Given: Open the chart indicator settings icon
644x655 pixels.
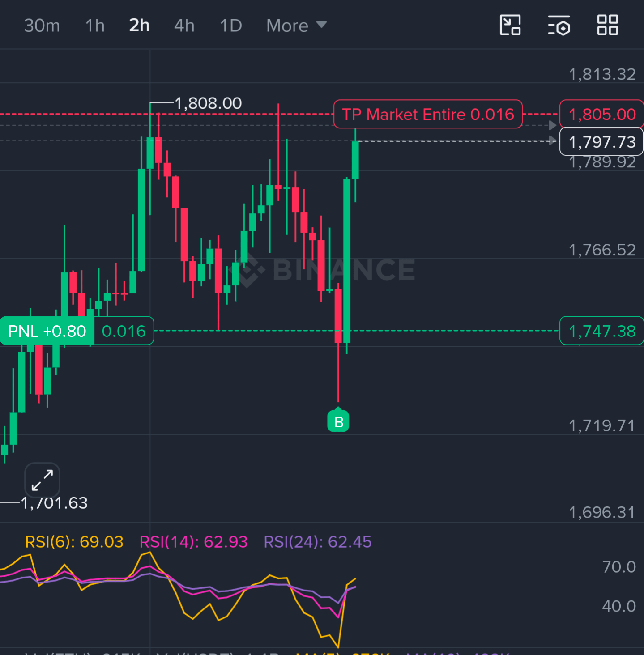Looking at the screenshot, I should pos(559,25).
